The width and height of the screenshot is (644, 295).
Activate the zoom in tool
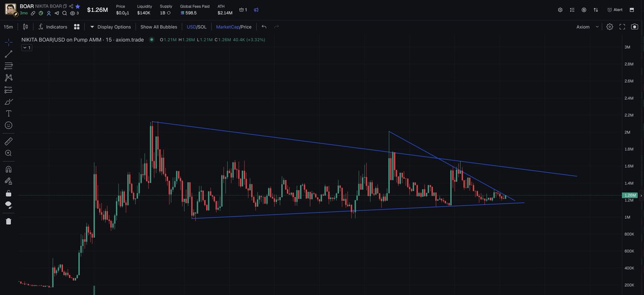(x=9, y=153)
